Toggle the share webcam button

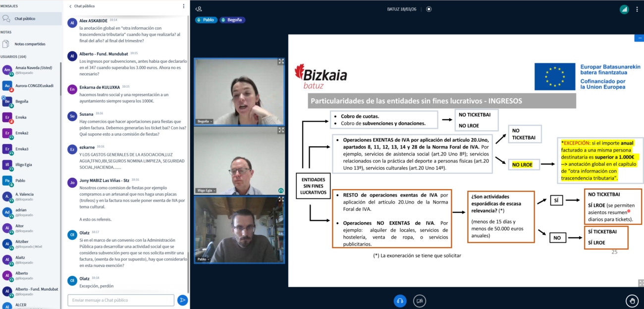pyautogui.click(x=420, y=301)
